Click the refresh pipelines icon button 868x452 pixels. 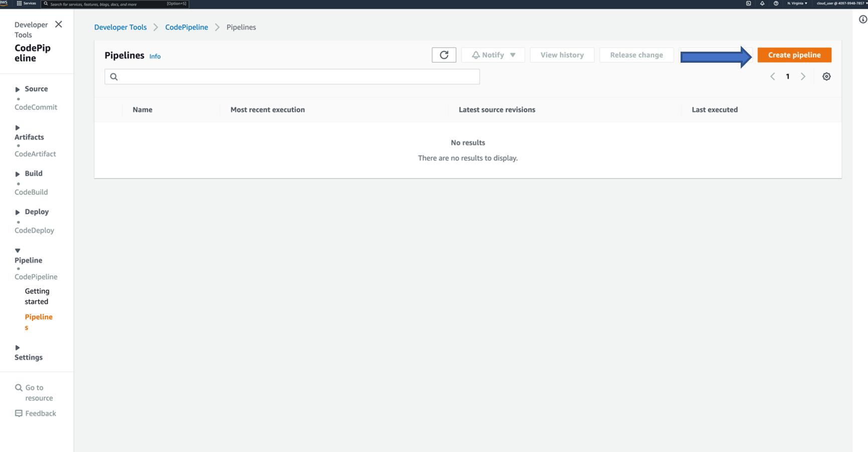[444, 55]
